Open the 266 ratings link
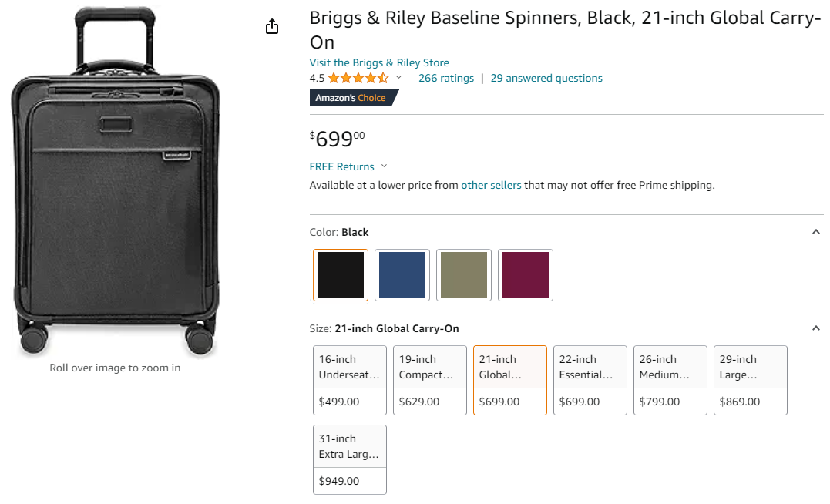The width and height of the screenshot is (830, 504). click(446, 78)
